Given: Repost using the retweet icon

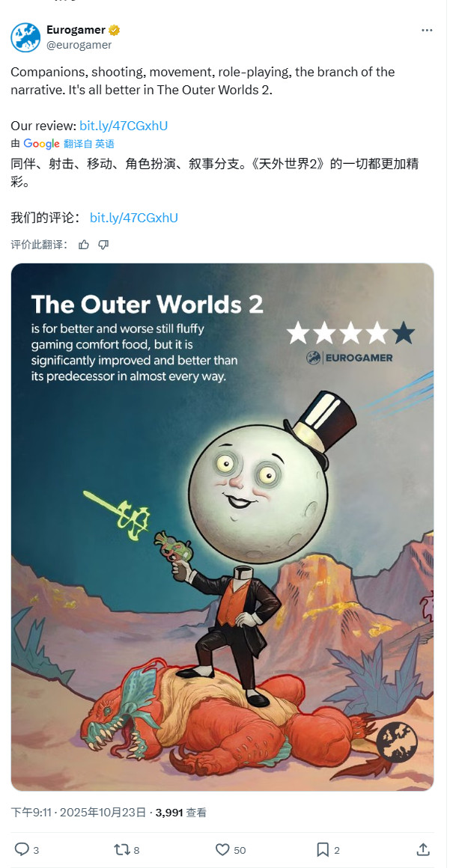Looking at the screenshot, I should [x=122, y=849].
